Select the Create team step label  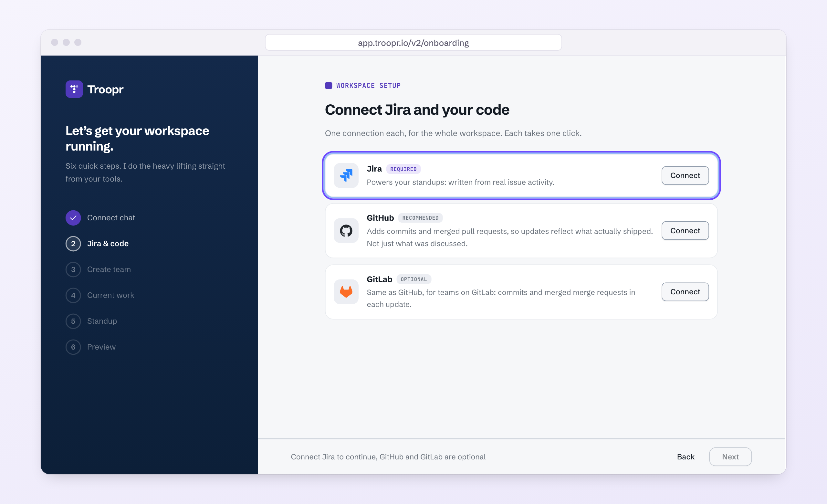coord(109,269)
